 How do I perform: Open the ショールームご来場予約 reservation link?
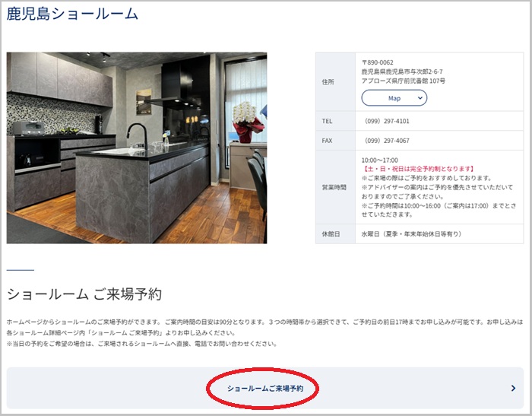264,389
